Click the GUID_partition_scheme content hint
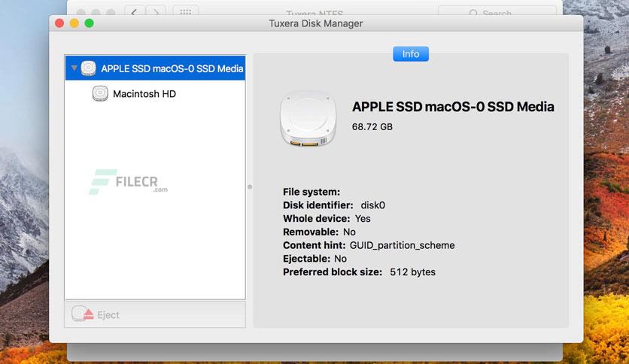The width and height of the screenshot is (629, 364). click(402, 245)
